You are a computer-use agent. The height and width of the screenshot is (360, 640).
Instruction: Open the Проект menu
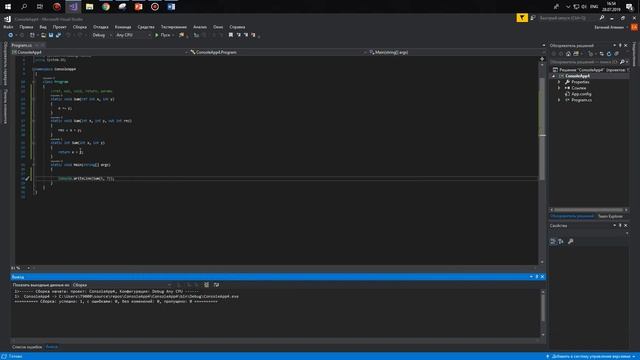coord(60,27)
